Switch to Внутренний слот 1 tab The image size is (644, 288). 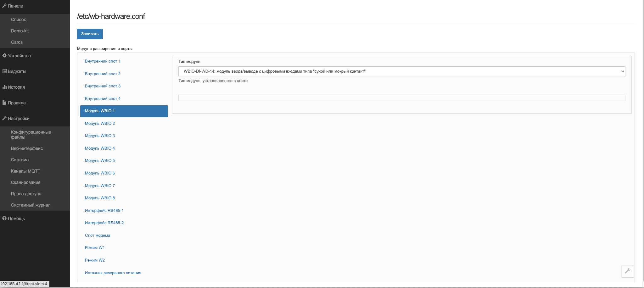pos(103,61)
